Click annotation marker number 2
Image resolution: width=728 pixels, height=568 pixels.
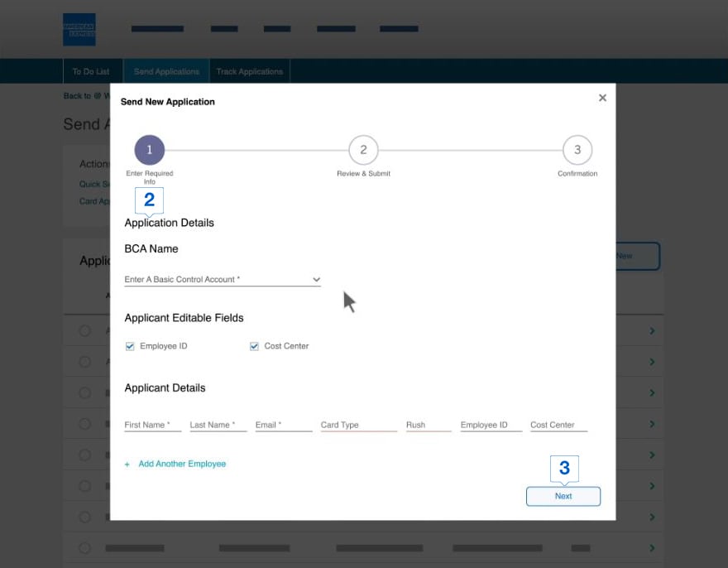pyautogui.click(x=149, y=200)
